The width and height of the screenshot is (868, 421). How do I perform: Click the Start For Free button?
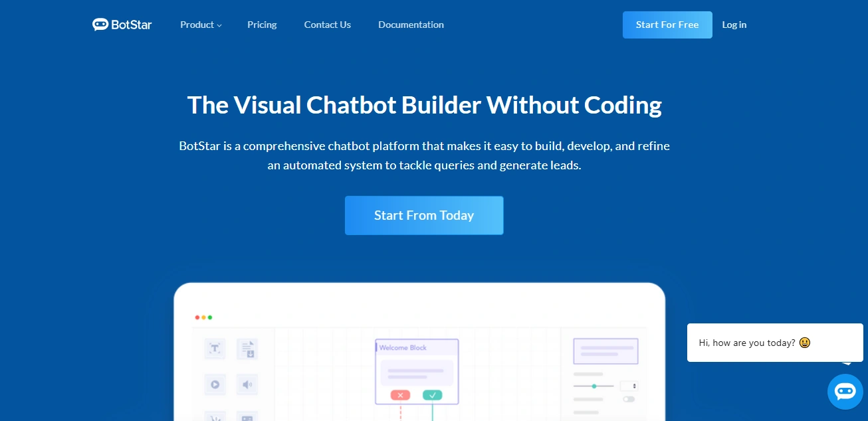click(667, 25)
